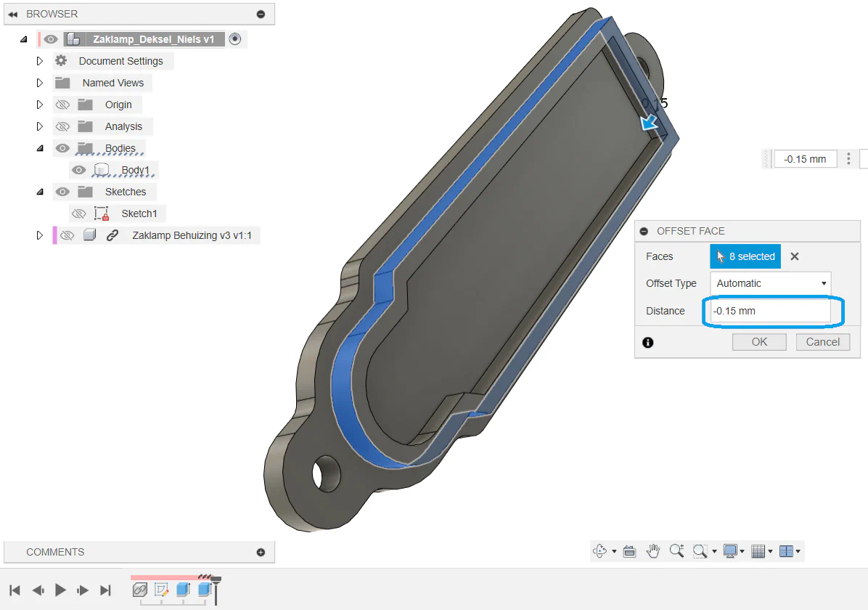Viewport: 868px width, 610px height.
Task: Jump to timeline beginning
Action: (x=15, y=590)
